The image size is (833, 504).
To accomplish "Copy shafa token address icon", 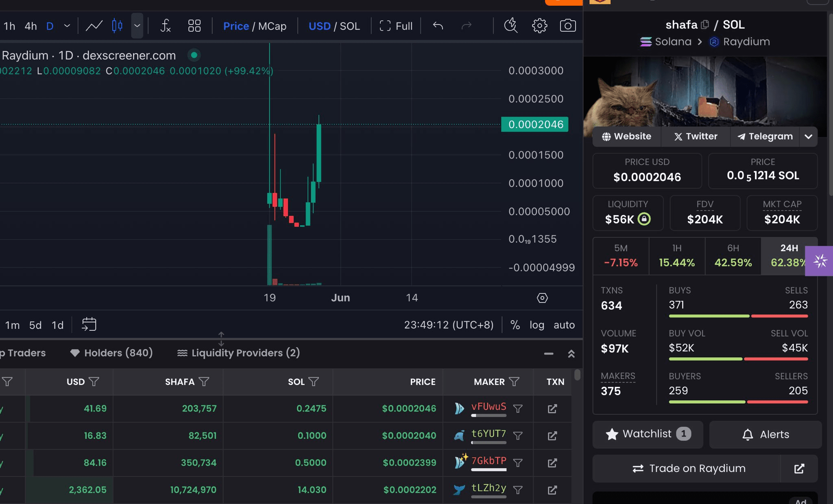I will point(705,25).
